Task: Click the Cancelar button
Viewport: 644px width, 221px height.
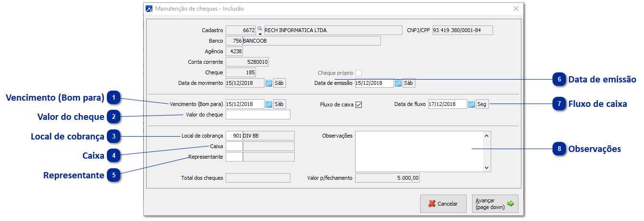Action: [x=443, y=203]
